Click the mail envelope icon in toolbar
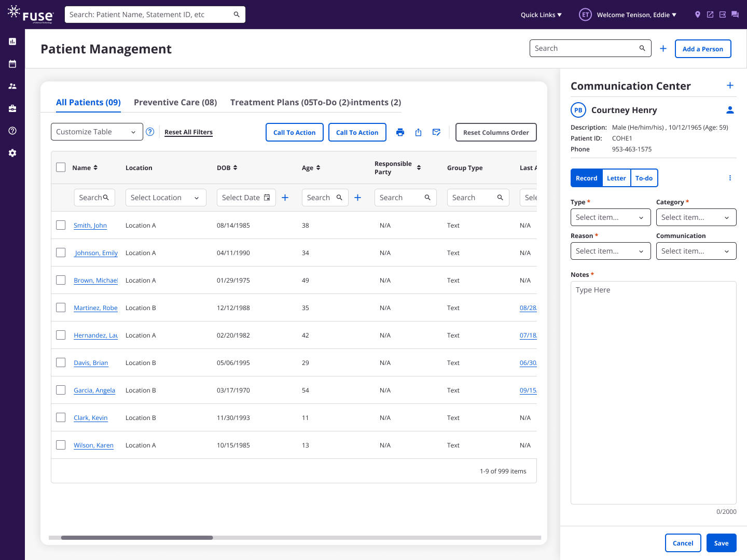747x560 pixels. pos(436,132)
